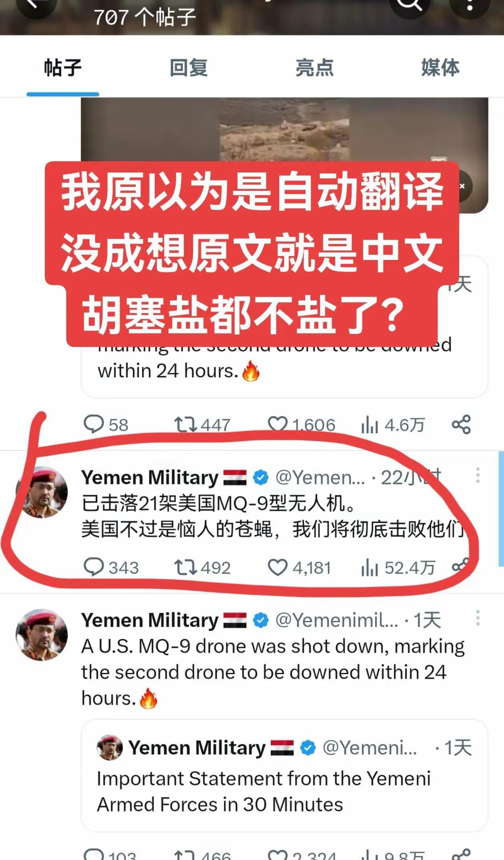Viewport: 504px width, 860px height.
Task: Share the post with 4.6万 views
Action: point(461,424)
